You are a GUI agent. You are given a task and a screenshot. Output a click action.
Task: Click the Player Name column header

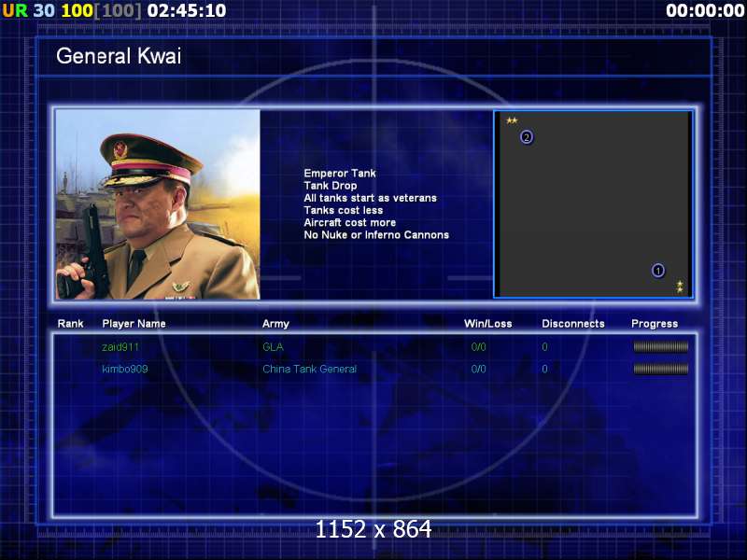click(134, 324)
